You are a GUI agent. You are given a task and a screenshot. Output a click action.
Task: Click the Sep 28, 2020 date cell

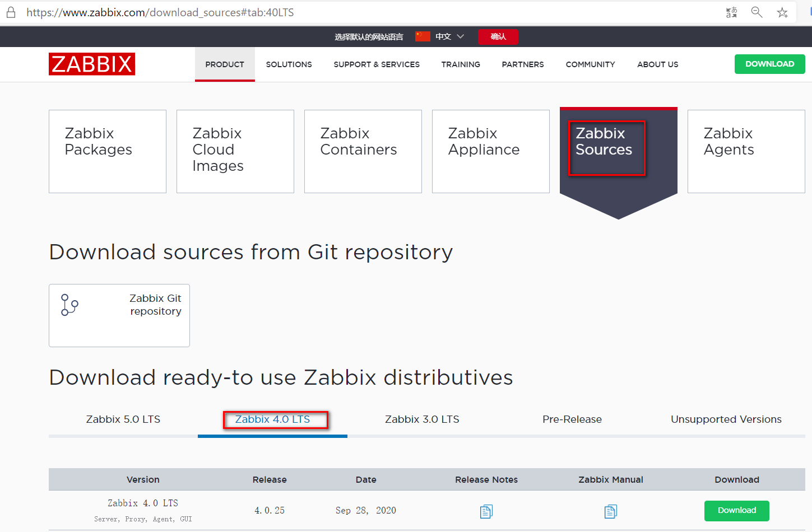coord(366,511)
